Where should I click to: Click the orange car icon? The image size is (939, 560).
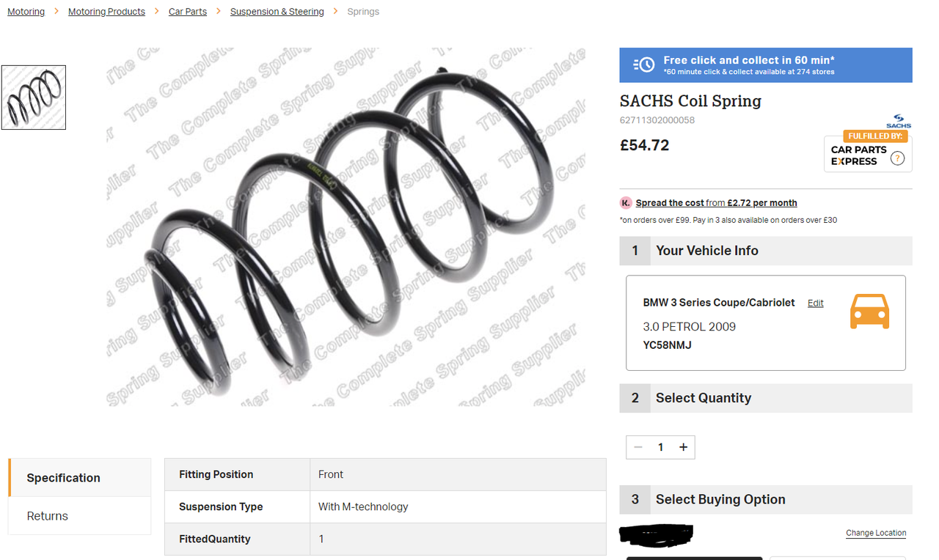869,311
